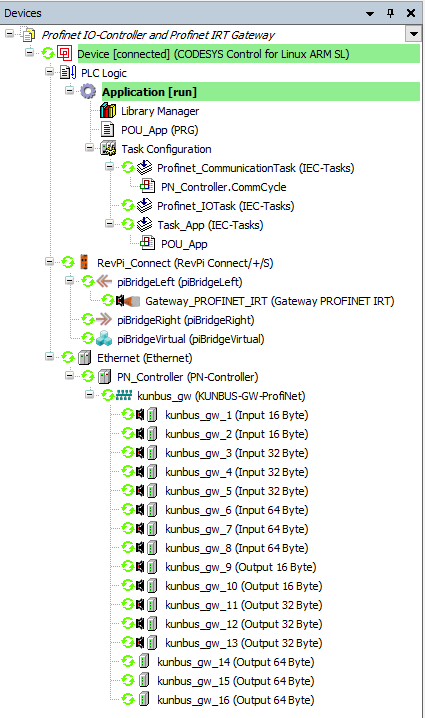
Task: Click the RevPi_Connect device icon
Action: pyautogui.click(x=84, y=263)
